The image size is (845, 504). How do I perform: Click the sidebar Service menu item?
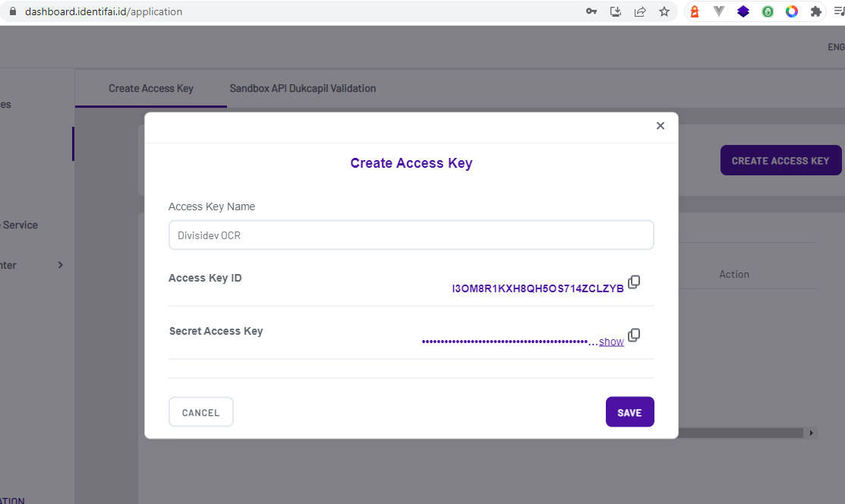pyautogui.click(x=20, y=225)
